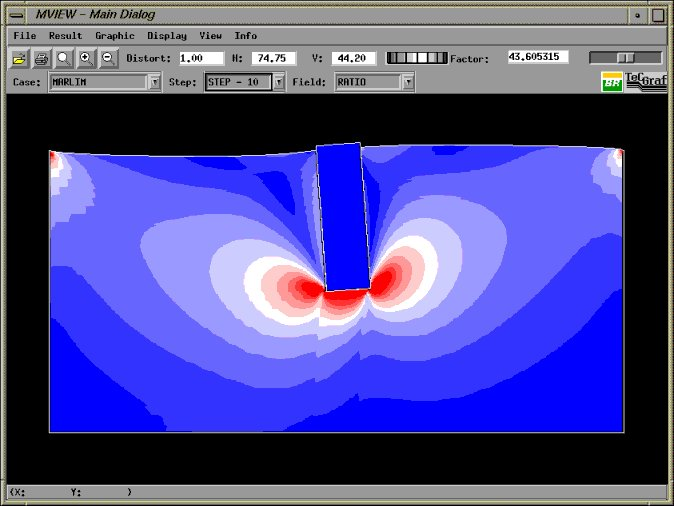This screenshot has width=674, height=506.
Task: Click the segmented Factor dial control
Action: tap(416, 59)
